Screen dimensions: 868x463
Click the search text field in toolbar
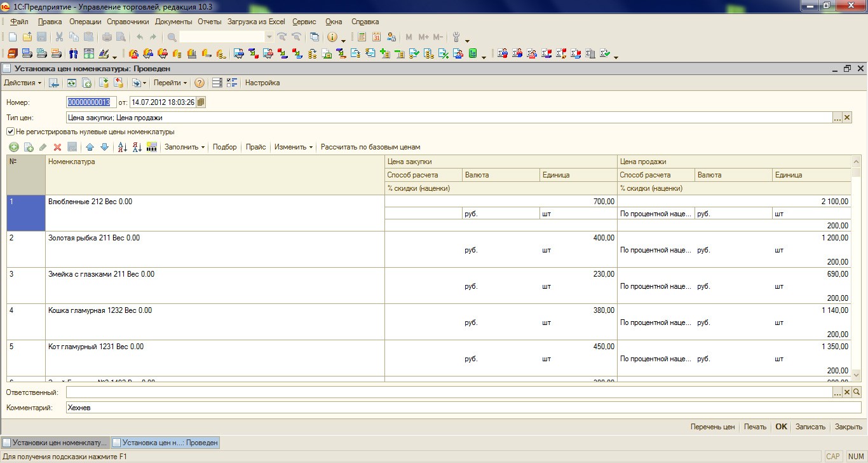[x=222, y=38]
